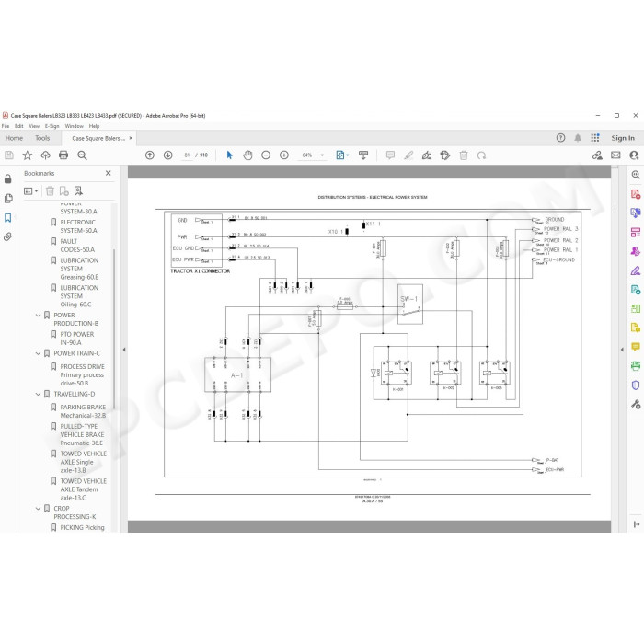Click the upload to cloud icon
644x644 pixels.
coord(46,155)
